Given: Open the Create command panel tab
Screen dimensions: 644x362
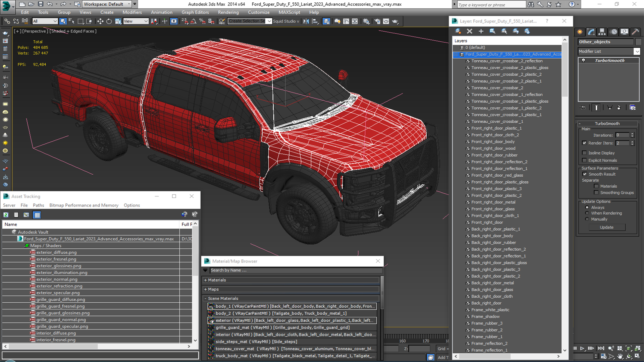Looking at the screenshot, I should 580,32.
